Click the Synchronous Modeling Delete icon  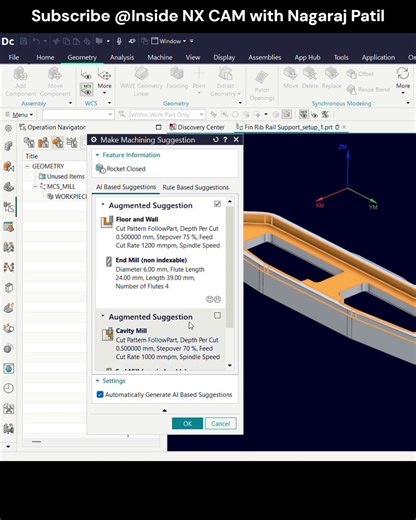click(x=310, y=73)
